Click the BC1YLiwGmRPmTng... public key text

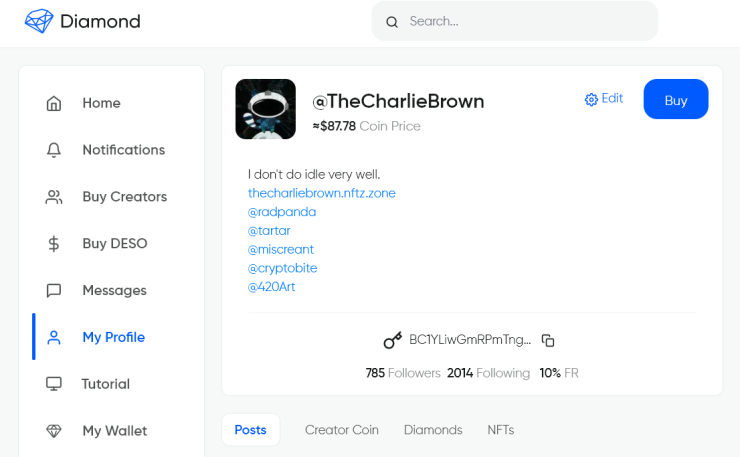[x=470, y=340]
